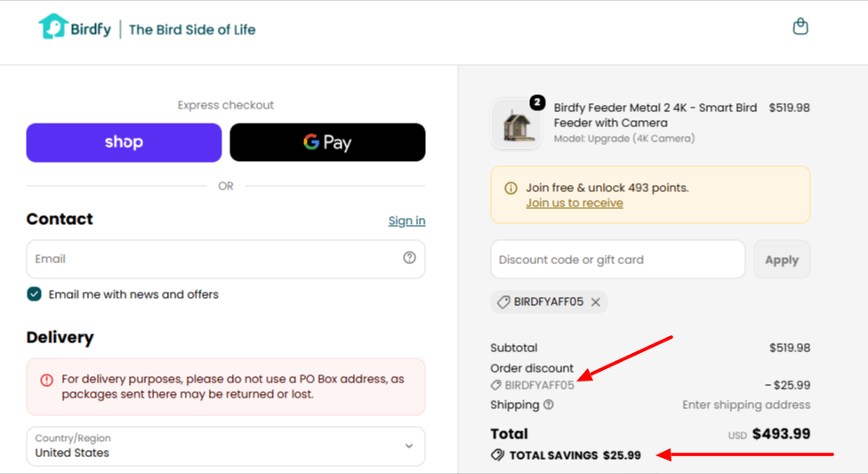Remove the BIRDFYAFF05 discount code tag
The height and width of the screenshot is (474, 868).
point(596,302)
